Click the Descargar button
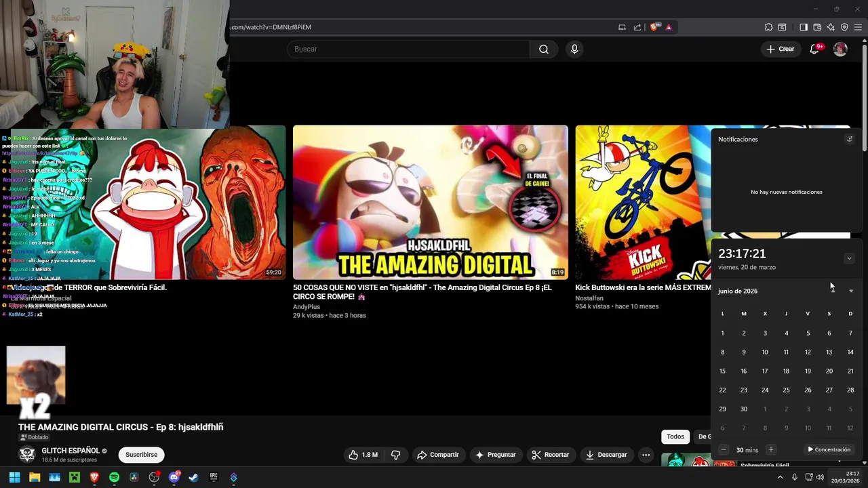Screen dimensions: 868x488 [x=606, y=455]
